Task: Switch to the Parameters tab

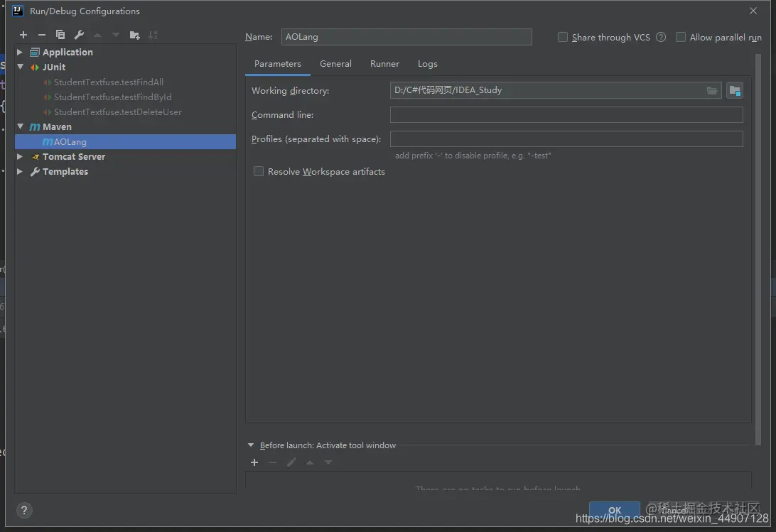Action: pos(278,64)
